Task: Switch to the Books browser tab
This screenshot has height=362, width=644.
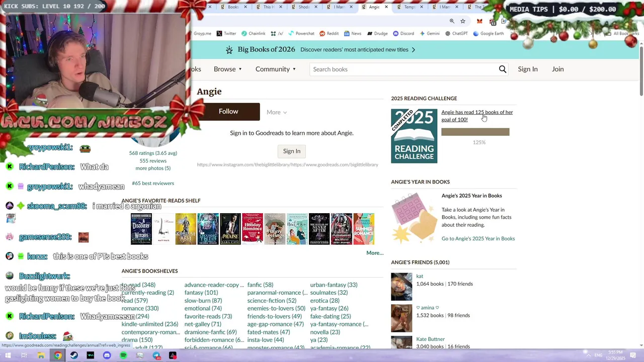Action: (x=233, y=7)
